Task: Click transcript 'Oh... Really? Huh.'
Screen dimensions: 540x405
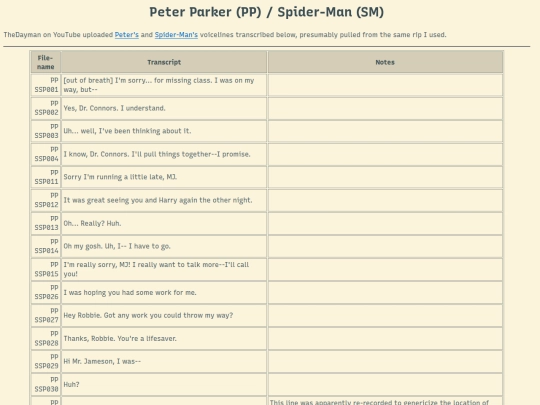Action: click(x=92, y=223)
